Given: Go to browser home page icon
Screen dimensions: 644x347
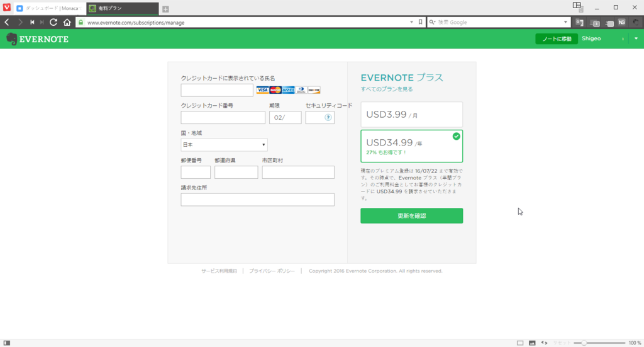Looking at the screenshot, I should pyautogui.click(x=67, y=22).
